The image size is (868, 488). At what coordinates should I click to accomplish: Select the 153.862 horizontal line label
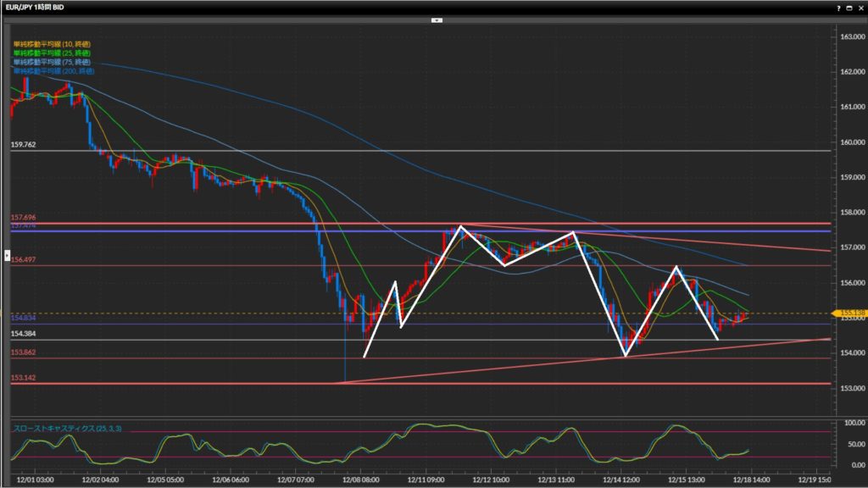pos(23,352)
